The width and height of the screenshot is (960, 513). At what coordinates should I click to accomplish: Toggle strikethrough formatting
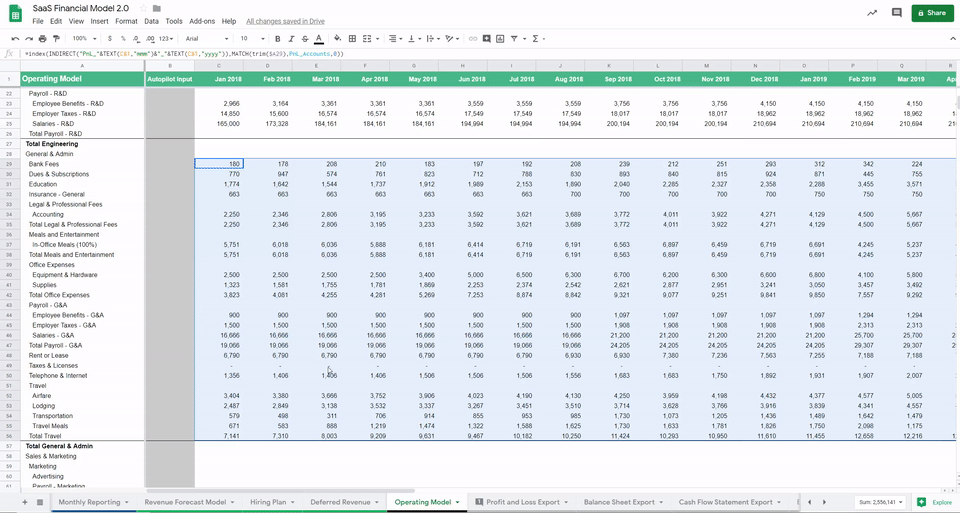click(x=305, y=39)
